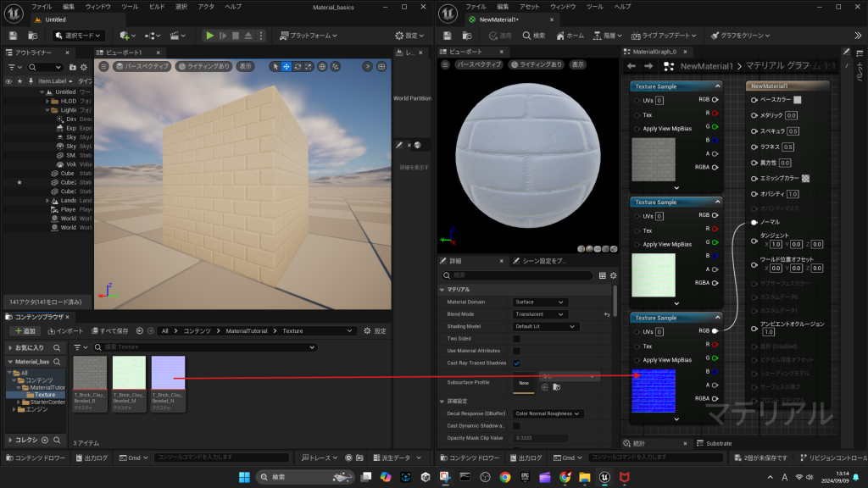Click the graph back navigation arrow

631,66
